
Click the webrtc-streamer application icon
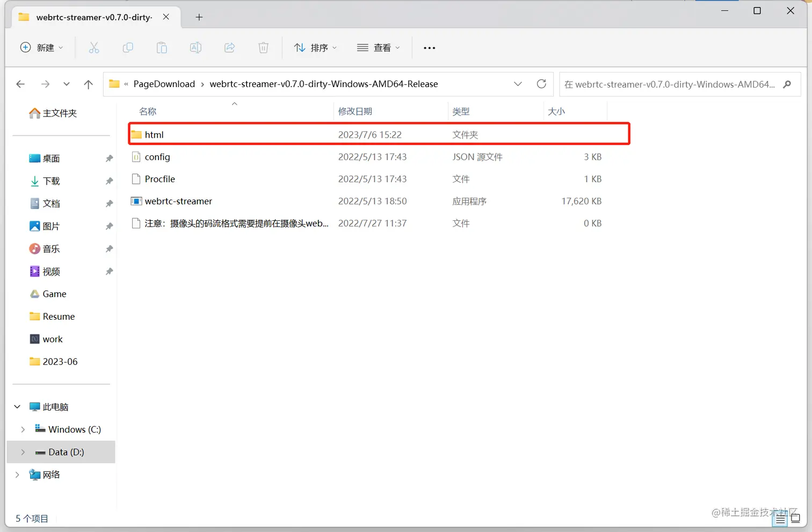pos(136,201)
